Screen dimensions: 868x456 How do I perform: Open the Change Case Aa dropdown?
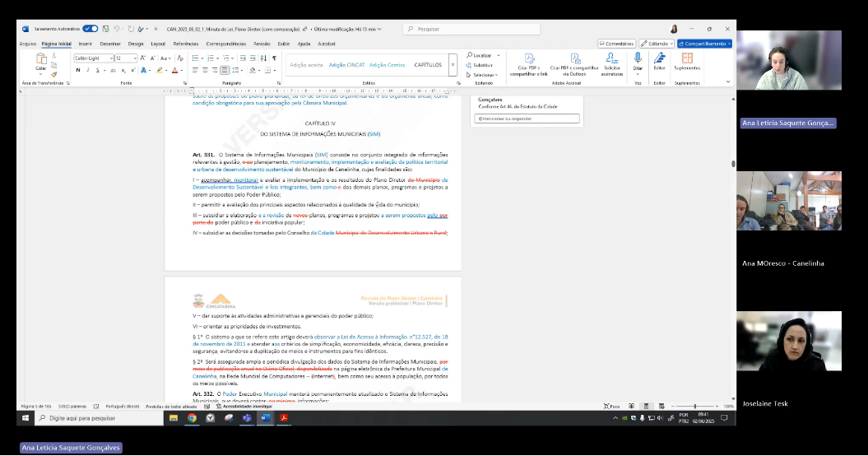click(165, 58)
